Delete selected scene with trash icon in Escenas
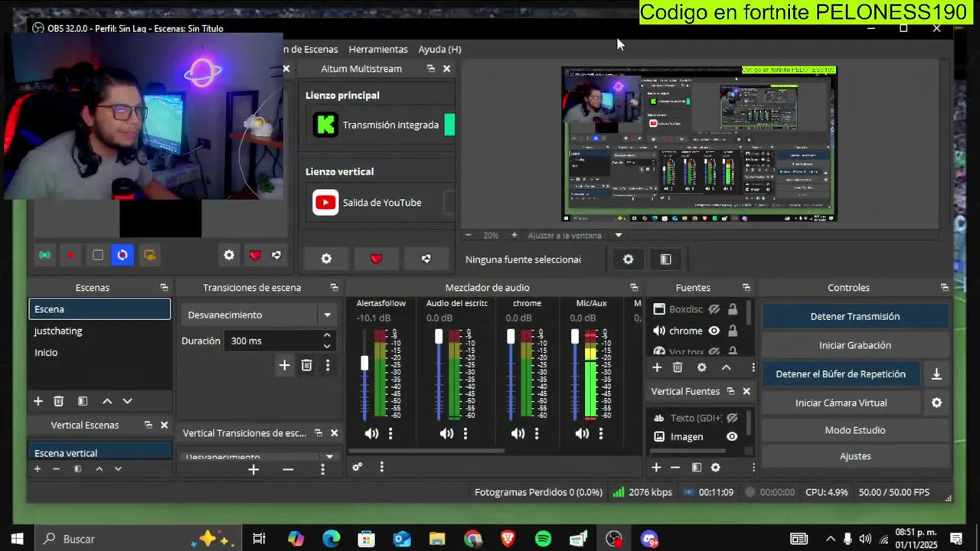This screenshot has height=551, width=980. click(58, 401)
